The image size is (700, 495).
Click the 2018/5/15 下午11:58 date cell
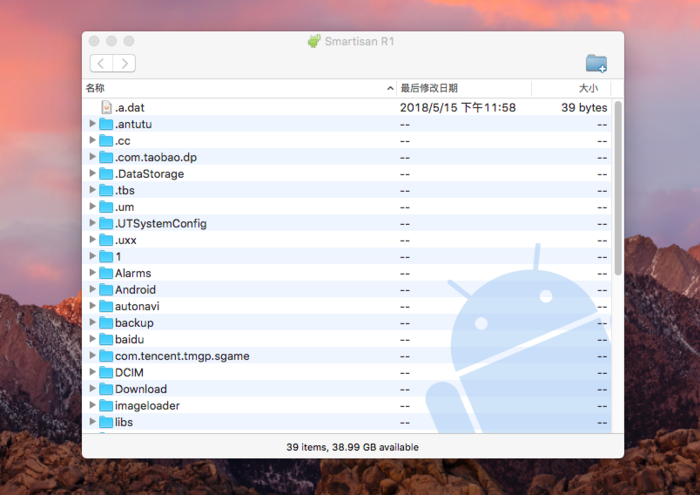coord(458,108)
